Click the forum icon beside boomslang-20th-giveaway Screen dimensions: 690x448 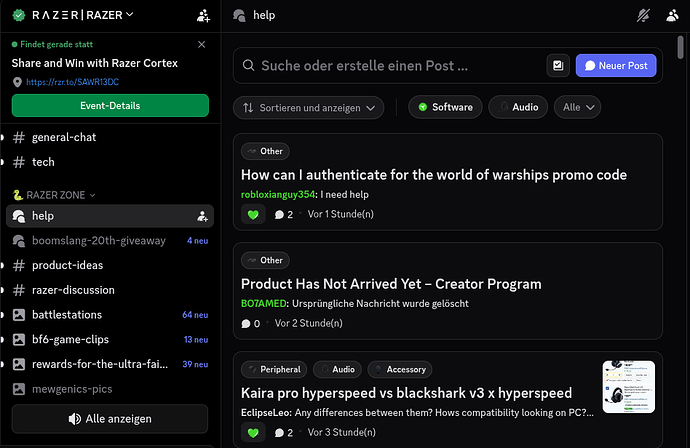[19, 241]
